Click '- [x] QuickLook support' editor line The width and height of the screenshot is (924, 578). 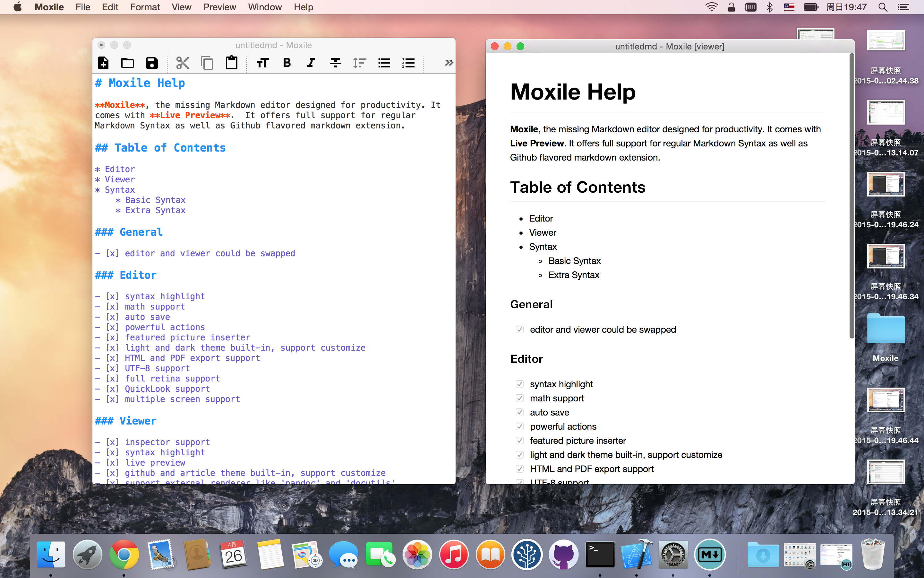pyautogui.click(x=152, y=389)
